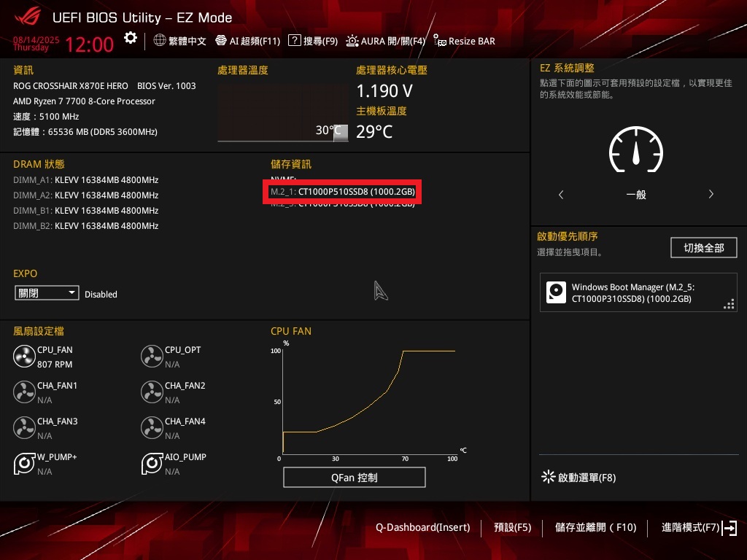This screenshot has height=560, width=747.
Task: Click the BIOS Ver. 1003 text
Action: [x=166, y=86]
